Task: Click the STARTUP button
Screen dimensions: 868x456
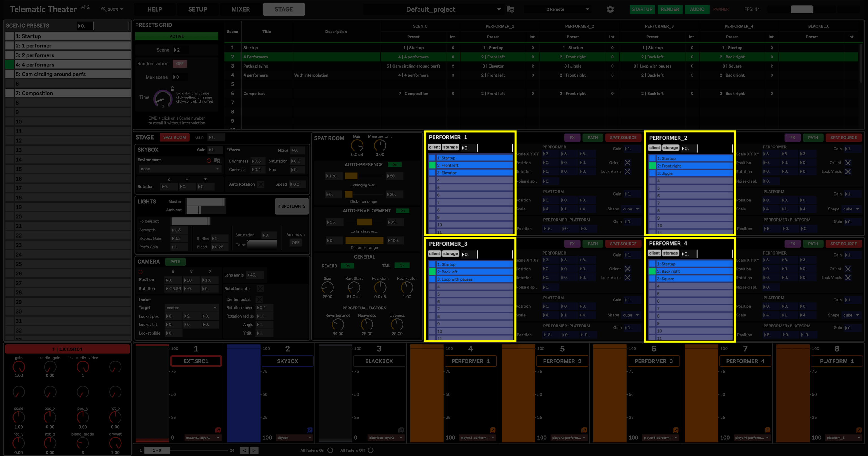Action: click(x=642, y=9)
